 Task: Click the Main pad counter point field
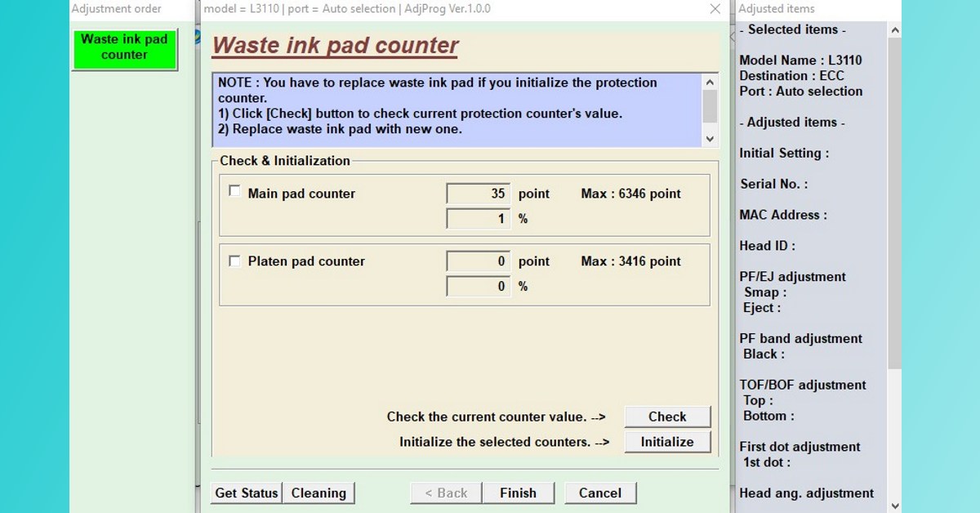(479, 194)
